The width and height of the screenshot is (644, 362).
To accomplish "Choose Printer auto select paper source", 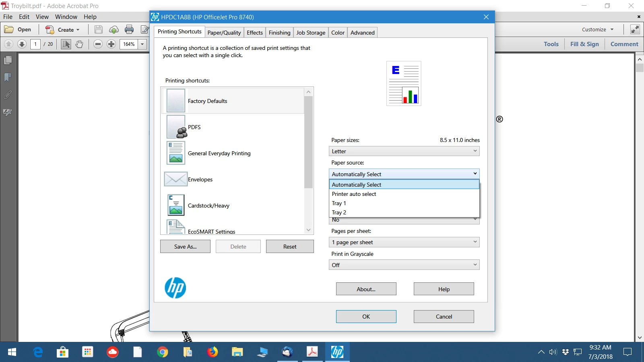I will coord(404,194).
